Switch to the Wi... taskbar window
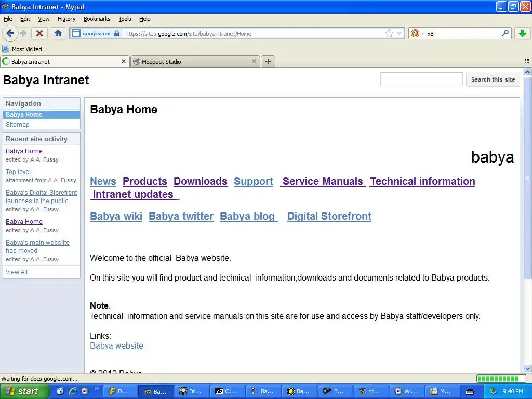The width and height of the screenshot is (532, 399). point(406,391)
